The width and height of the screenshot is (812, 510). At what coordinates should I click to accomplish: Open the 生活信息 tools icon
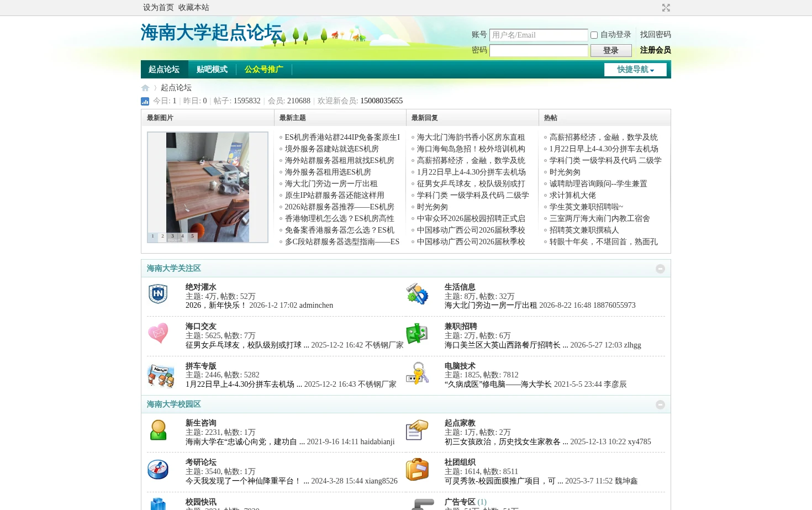pyautogui.click(x=417, y=293)
